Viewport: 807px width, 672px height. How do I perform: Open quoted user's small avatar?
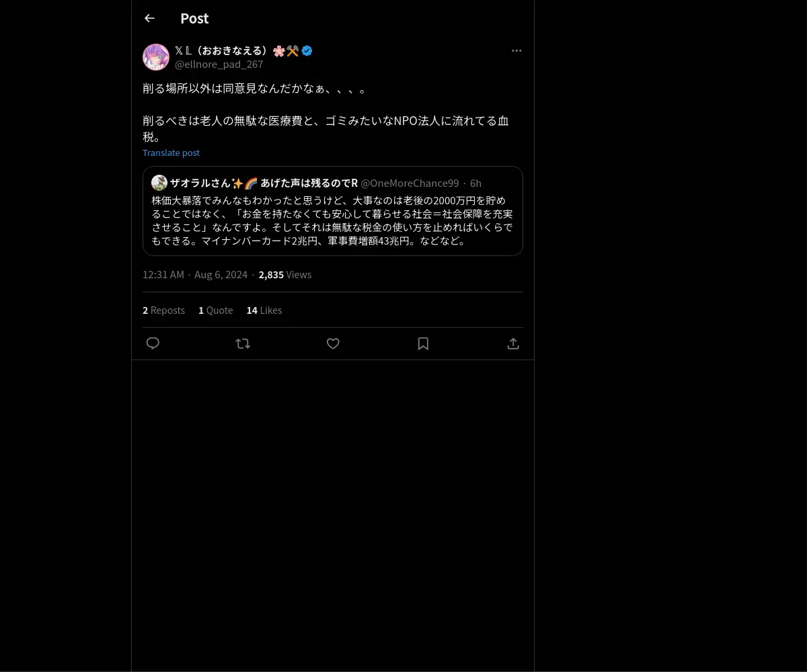click(159, 183)
